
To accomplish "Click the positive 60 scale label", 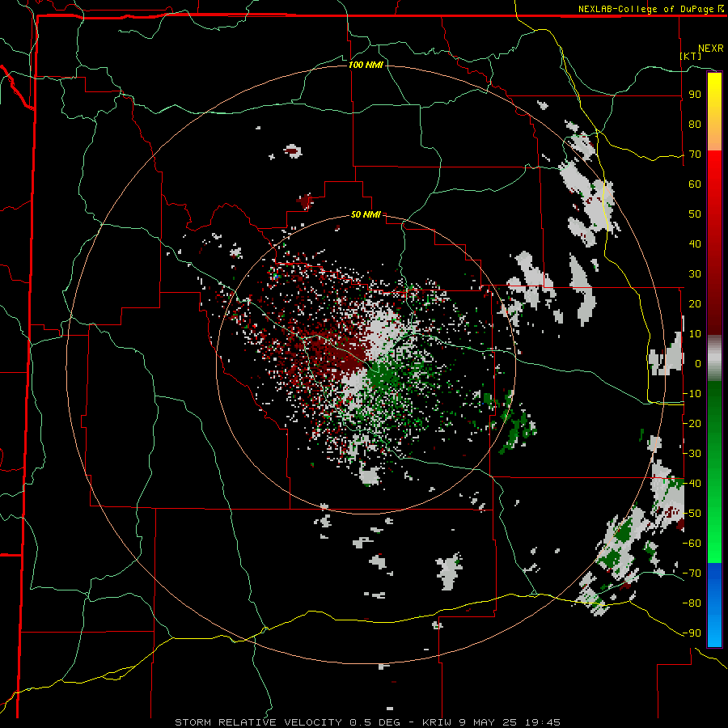I will [x=695, y=184].
